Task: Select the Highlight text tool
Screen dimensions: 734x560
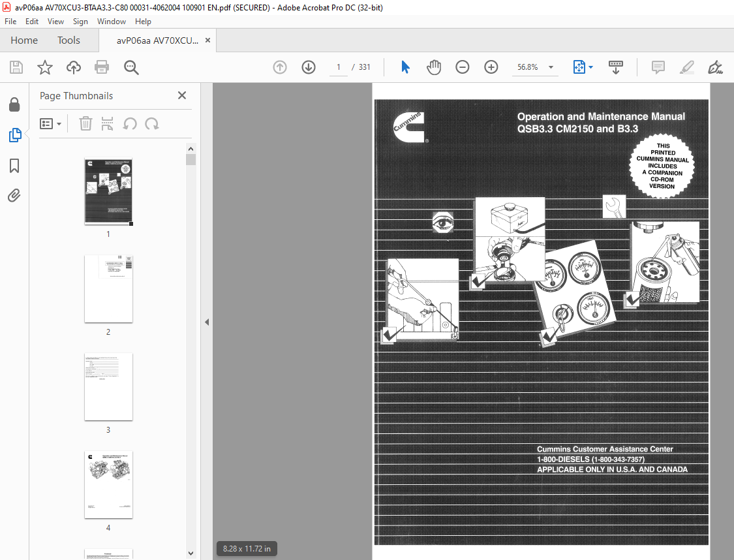Action: click(x=687, y=67)
